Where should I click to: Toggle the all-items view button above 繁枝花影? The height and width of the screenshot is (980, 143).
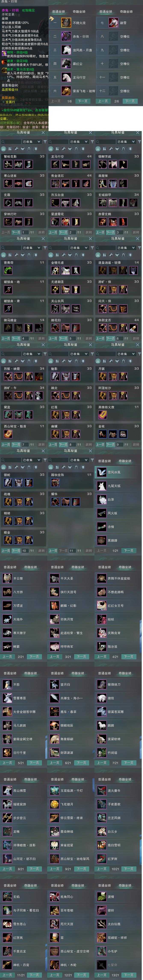(x=3, y=149)
